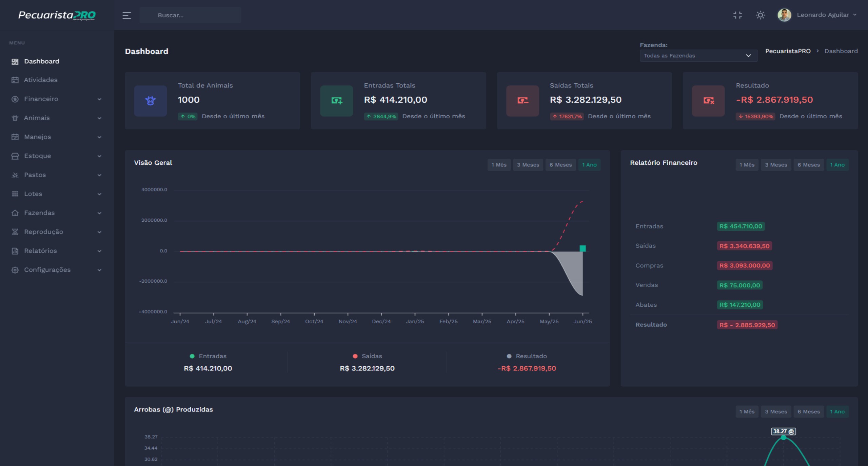Toggle the hamburger sidebar menu icon
This screenshot has width=868, height=466.
126,15
